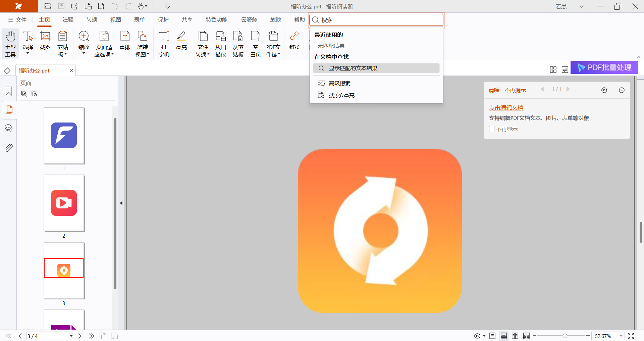Collapse the navigation panel arrow
644x341 pixels.
[x=121, y=203]
